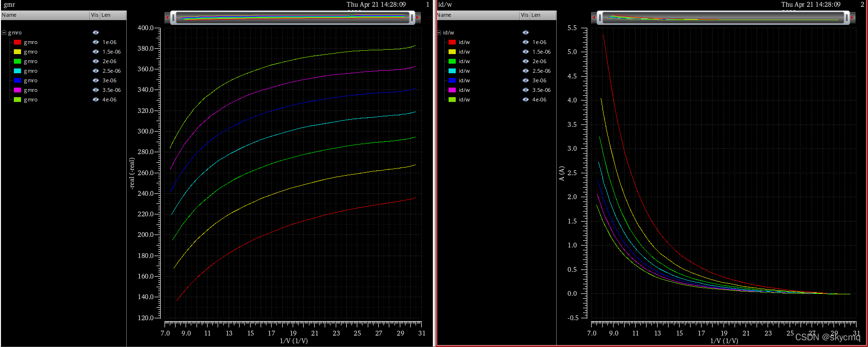Hide the gmro 3e-06 trace
Image resolution: width=868 pixels, height=347 pixels.
(x=96, y=80)
